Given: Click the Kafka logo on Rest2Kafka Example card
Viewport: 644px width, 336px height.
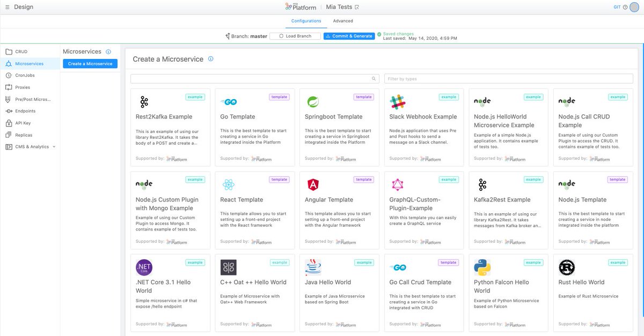Looking at the screenshot, I should 144,101.
